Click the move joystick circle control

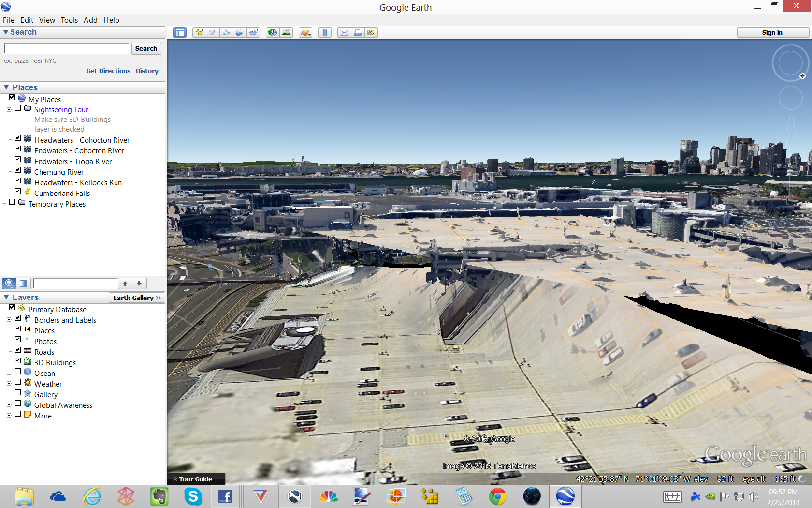point(791,97)
